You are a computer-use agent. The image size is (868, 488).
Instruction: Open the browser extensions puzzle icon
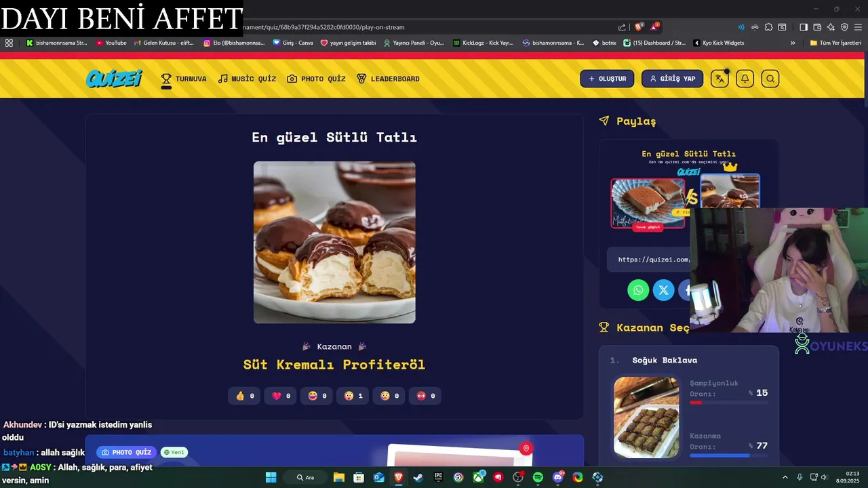click(x=768, y=27)
